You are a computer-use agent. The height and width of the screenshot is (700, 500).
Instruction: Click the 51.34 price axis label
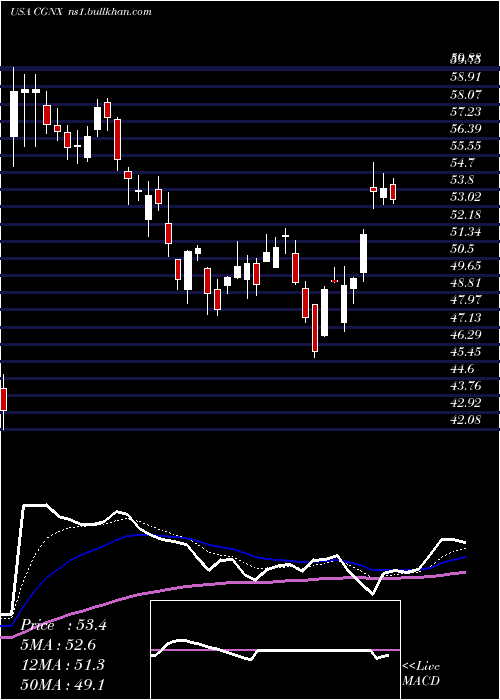pyautogui.click(x=466, y=232)
